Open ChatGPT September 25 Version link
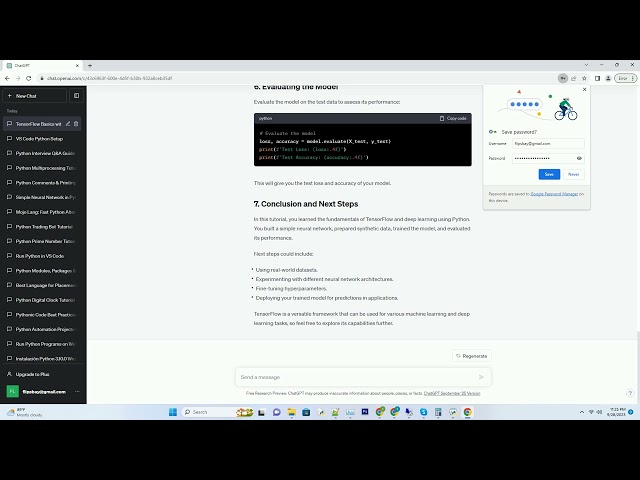This screenshot has width=640, height=480. point(452,393)
